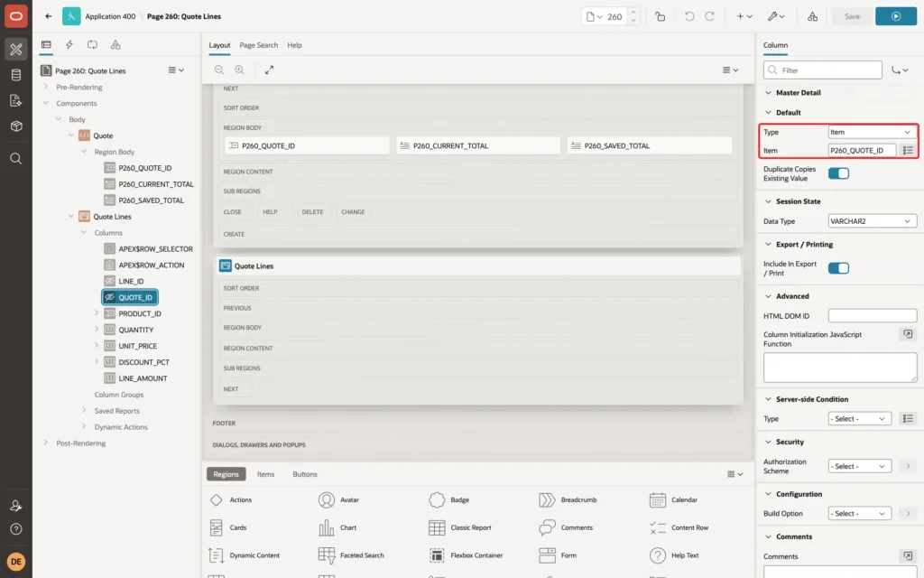924x578 pixels.
Task: Open the Team Development icon in sidebar
Action: (16, 100)
